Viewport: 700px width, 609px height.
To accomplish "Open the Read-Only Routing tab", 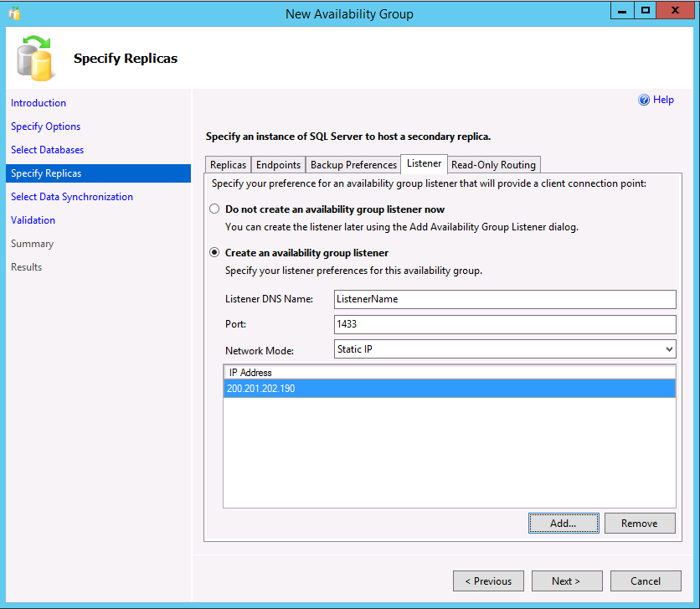I will (493, 164).
